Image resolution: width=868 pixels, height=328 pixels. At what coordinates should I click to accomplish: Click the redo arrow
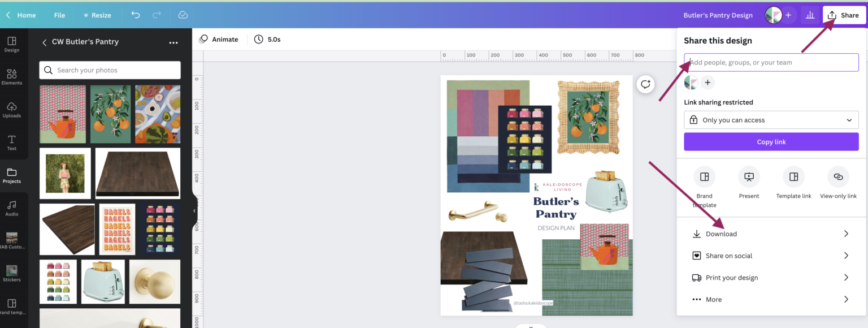[x=157, y=15]
